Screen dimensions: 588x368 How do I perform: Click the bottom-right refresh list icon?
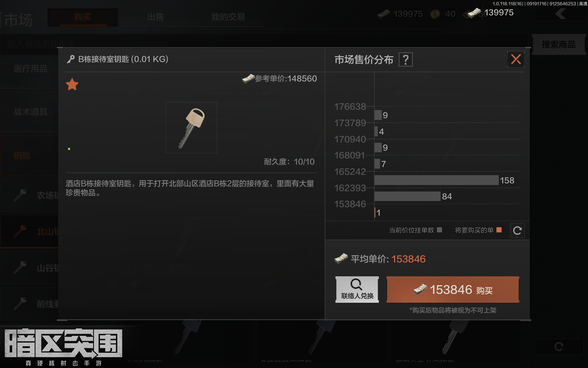tap(559, 347)
